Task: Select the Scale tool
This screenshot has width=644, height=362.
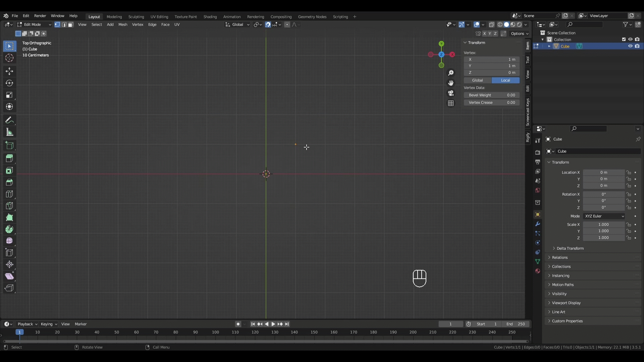Action: [9, 95]
